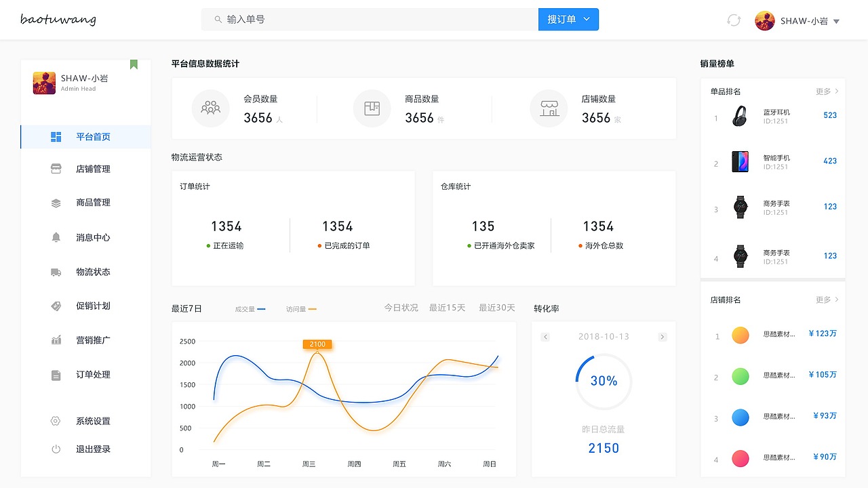868x488 pixels.
Task: Open 物流状态 in the sidebar
Action: 93,272
